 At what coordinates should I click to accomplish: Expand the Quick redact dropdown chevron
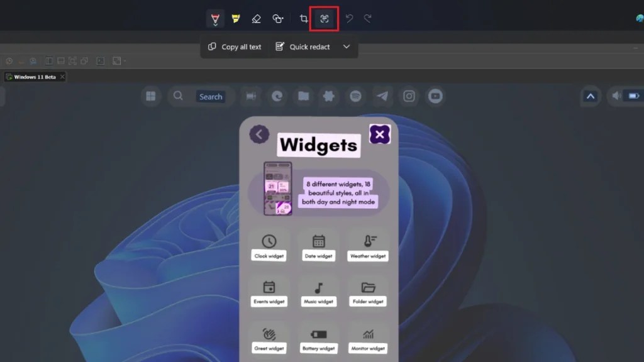[346, 47]
